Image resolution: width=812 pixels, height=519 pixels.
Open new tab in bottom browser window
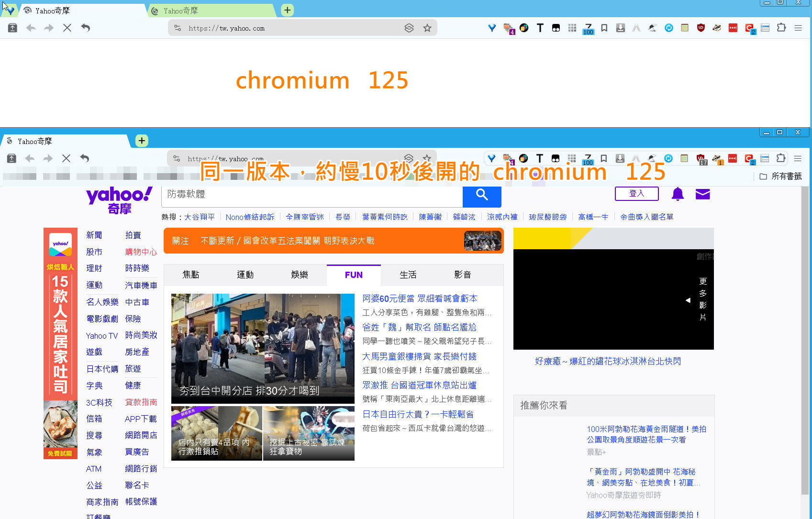click(142, 141)
